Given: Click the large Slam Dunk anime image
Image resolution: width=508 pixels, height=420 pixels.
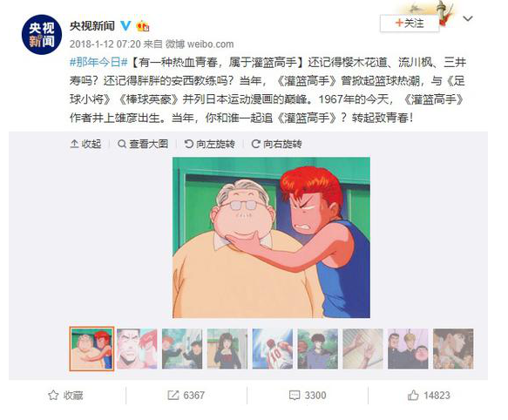Looking at the screenshot, I should (x=271, y=238).
